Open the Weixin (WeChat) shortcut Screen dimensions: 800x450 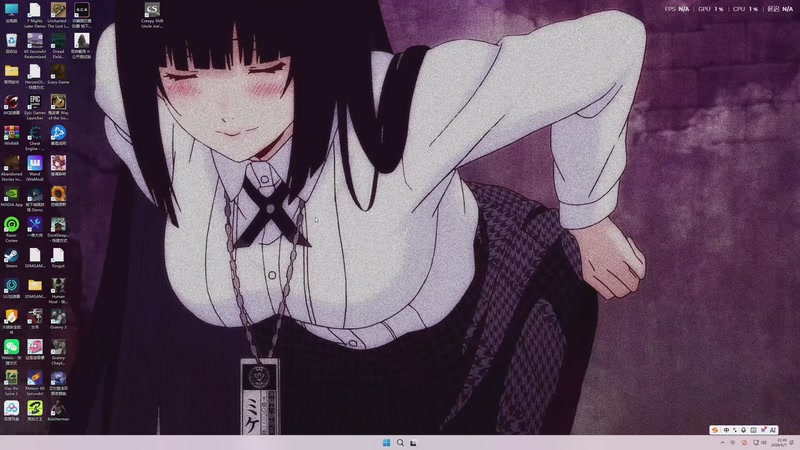click(11, 352)
